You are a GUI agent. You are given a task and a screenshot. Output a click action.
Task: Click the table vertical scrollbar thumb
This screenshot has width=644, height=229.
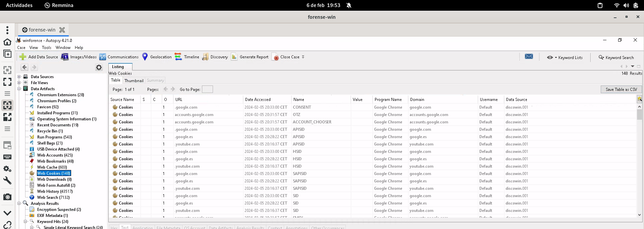[640, 114]
